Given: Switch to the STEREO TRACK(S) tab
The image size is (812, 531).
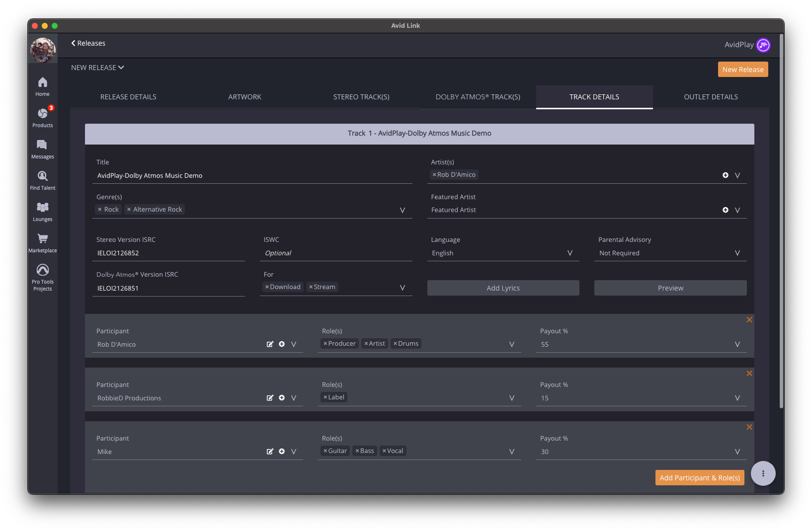Looking at the screenshot, I should click(361, 97).
